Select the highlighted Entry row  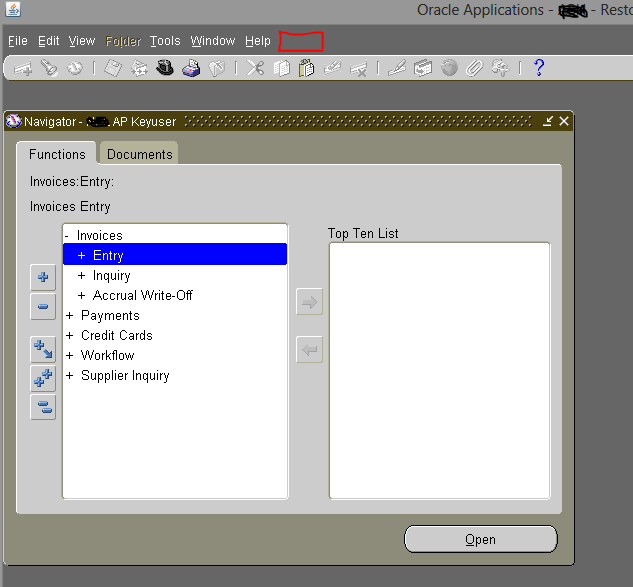(175, 254)
